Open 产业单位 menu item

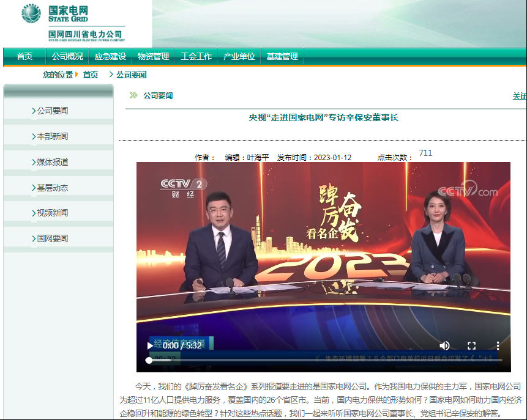pyautogui.click(x=239, y=56)
